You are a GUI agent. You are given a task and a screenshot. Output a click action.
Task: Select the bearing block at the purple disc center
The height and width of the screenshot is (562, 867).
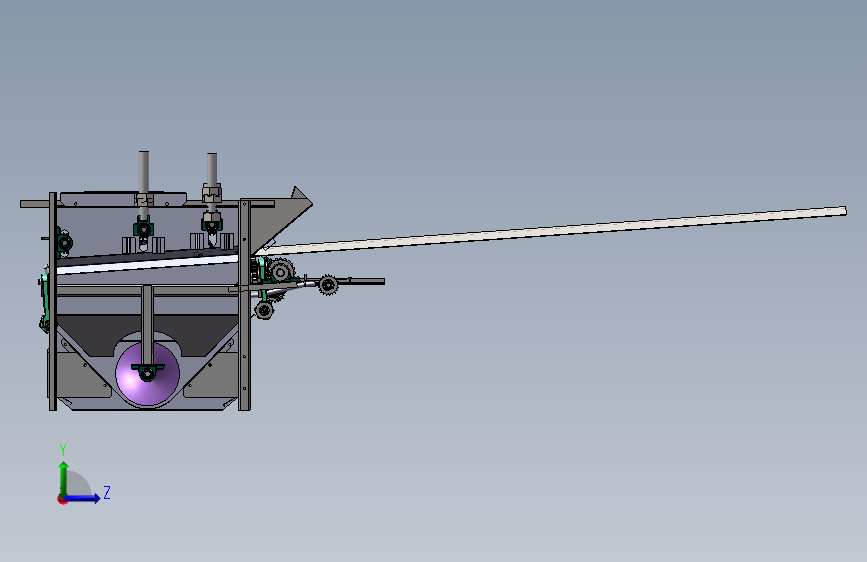point(147,373)
